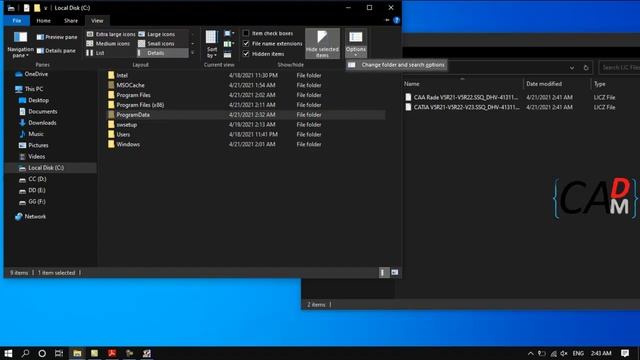Select the View ribbon tab
Image resolution: width=640 pixels, height=360 pixels.
click(x=97, y=20)
